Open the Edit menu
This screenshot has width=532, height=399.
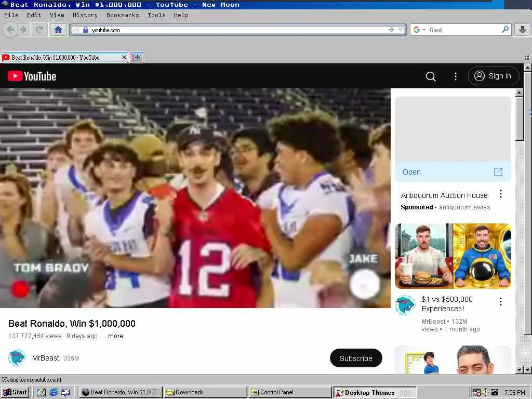coord(34,15)
